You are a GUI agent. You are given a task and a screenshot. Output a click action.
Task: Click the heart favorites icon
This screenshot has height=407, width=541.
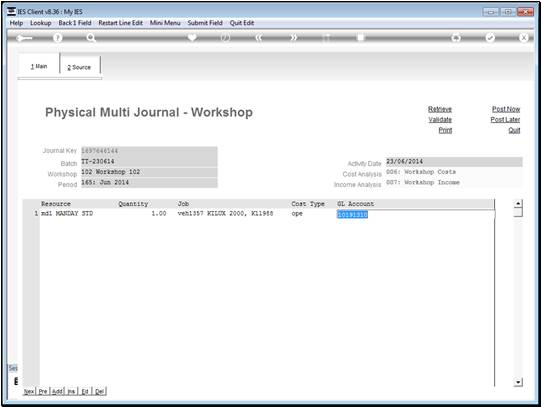tap(192, 37)
